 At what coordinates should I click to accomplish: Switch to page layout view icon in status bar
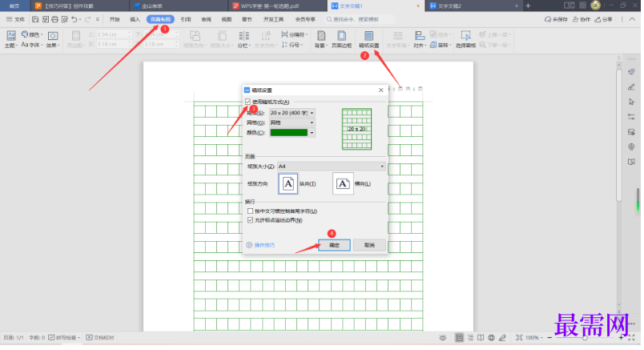459,337
